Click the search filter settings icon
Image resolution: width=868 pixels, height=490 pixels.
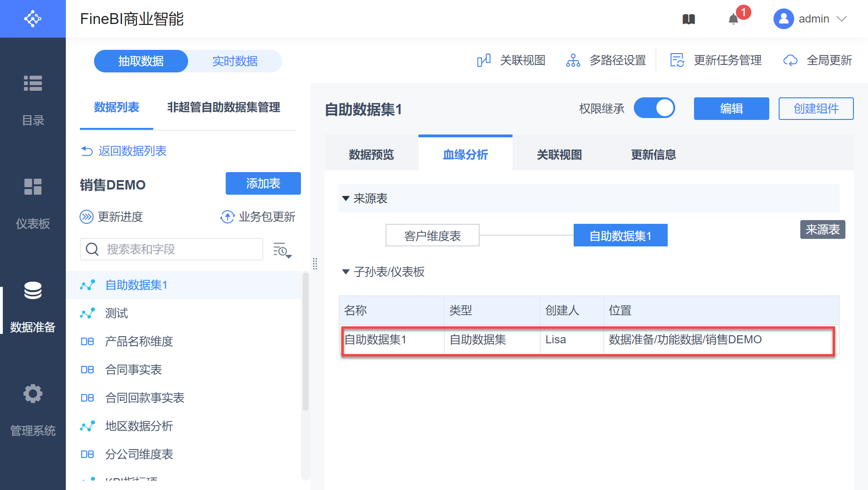(x=282, y=250)
